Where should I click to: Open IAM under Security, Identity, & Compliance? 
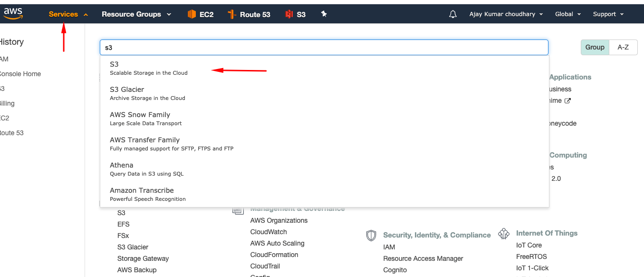click(x=389, y=247)
